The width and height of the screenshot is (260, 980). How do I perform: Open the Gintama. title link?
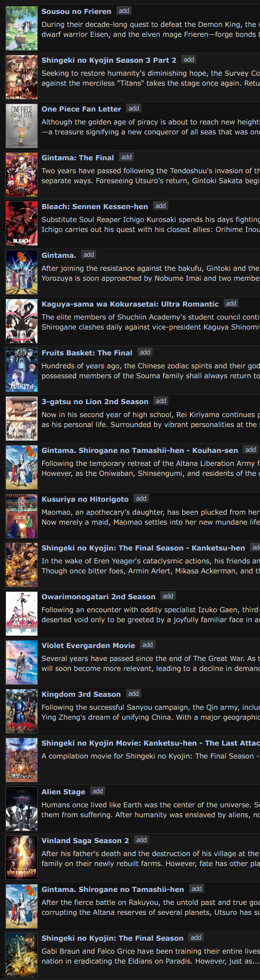point(59,255)
